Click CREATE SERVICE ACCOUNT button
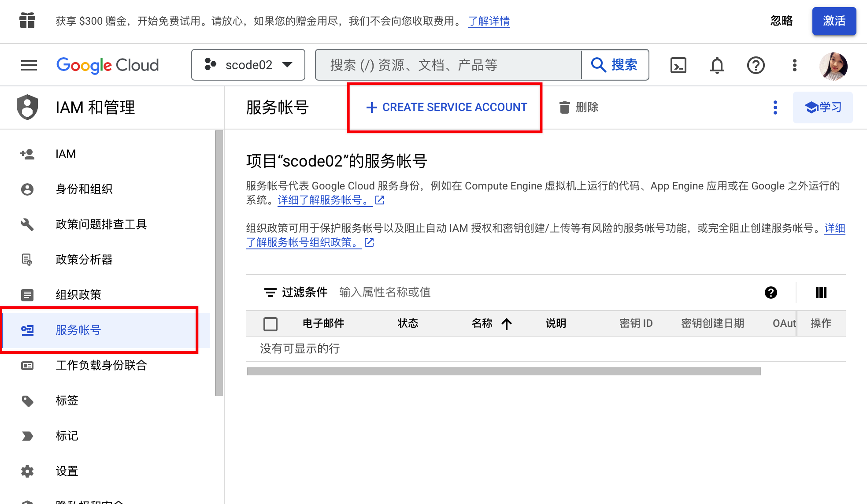 pos(446,107)
